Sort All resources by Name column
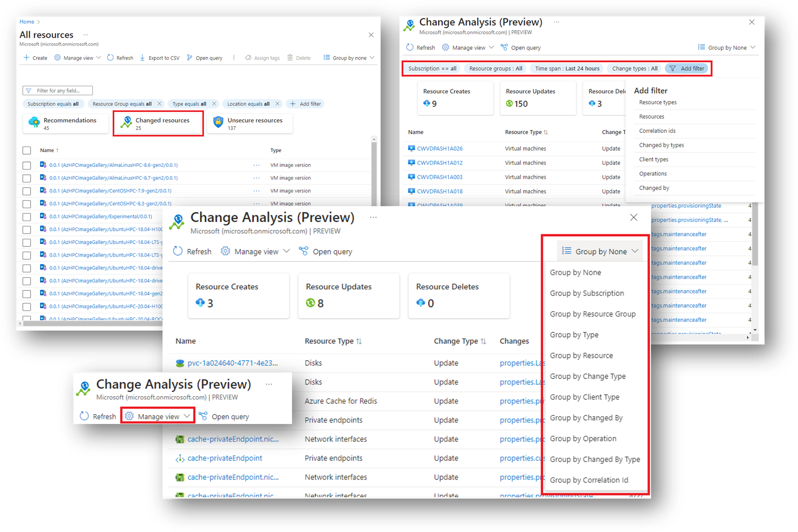The width and height of the screenshot is (798, 532). pos(49,150)
